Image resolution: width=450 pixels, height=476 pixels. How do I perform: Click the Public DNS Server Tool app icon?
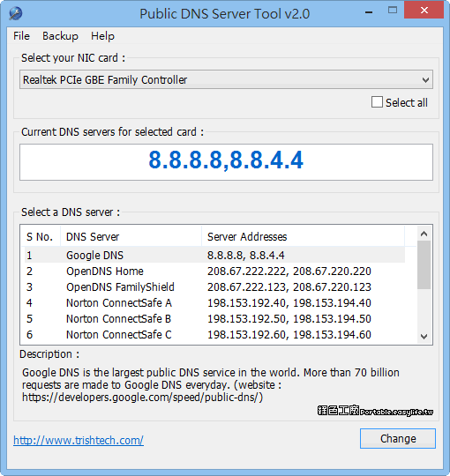(15, 13)
